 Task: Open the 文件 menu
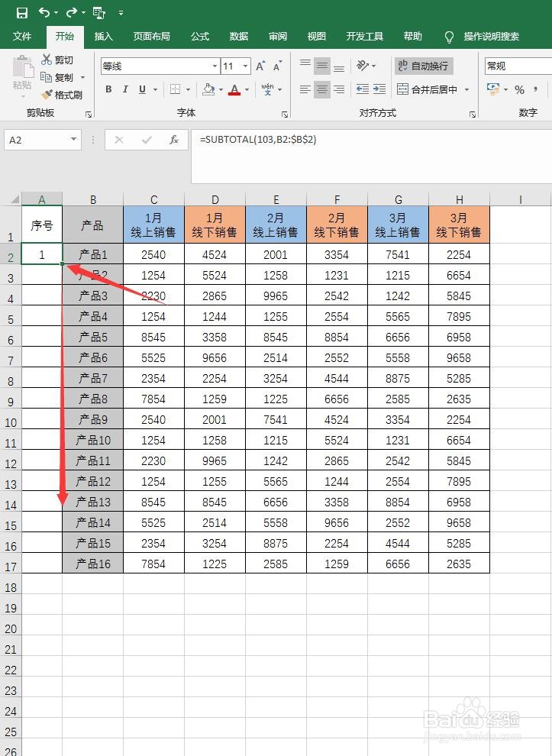22,36
